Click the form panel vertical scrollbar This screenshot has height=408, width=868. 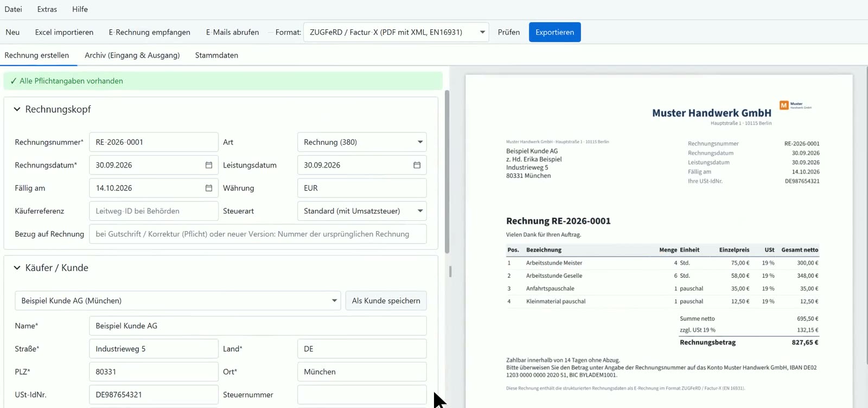[447, 171]
